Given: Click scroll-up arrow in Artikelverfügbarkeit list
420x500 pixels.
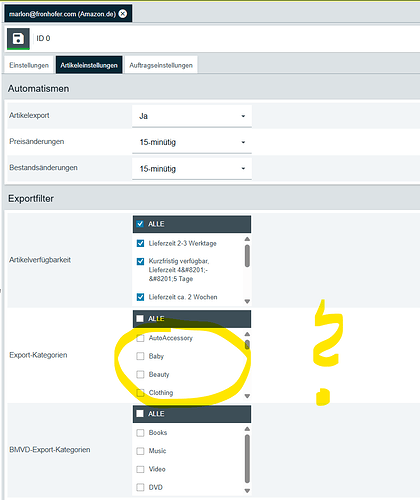Looking at the screenshot, I should (x=247, y=239).
